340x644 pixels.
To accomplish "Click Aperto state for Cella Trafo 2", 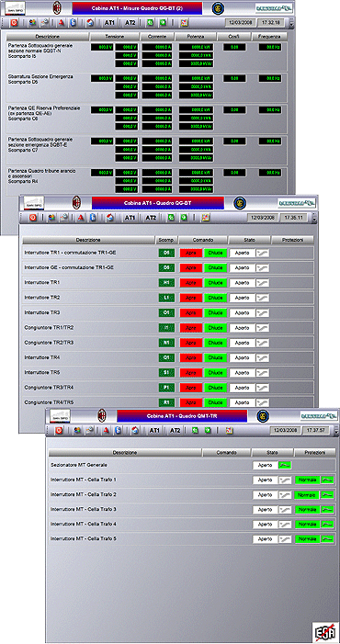I will 266,494.
